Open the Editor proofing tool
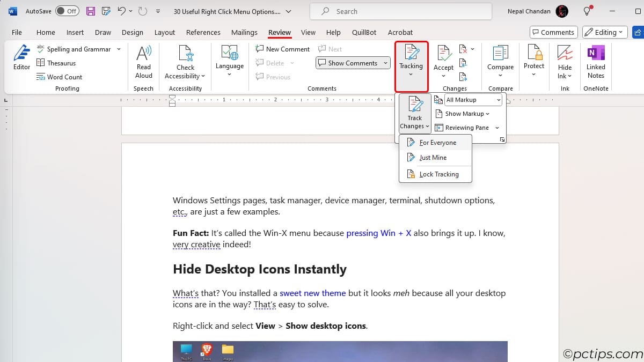 (21, 57)
